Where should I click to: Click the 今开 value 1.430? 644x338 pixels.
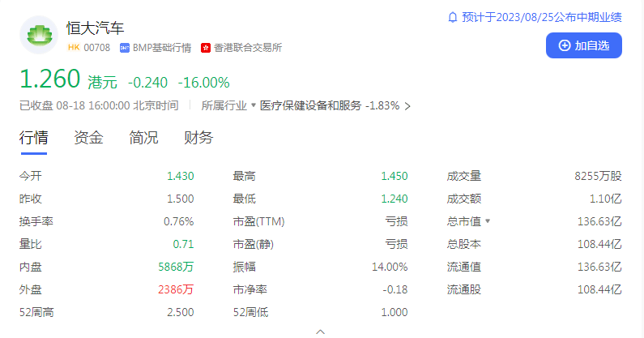tap(181, 176)
